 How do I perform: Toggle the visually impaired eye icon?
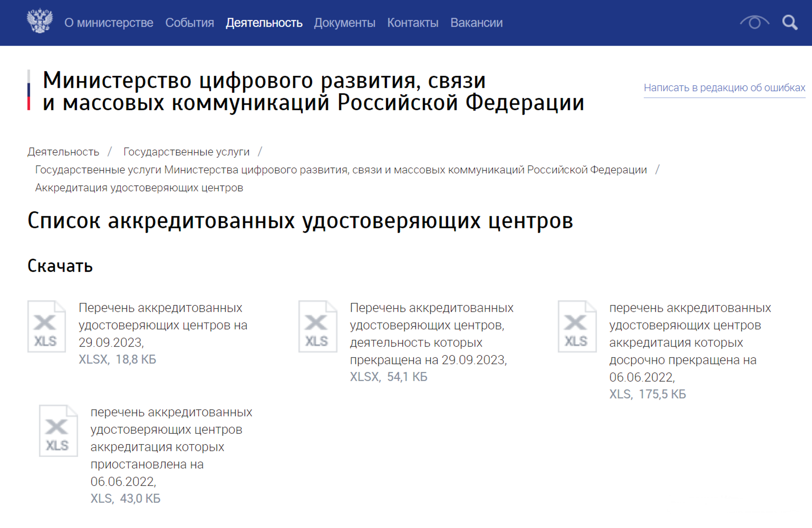754,22
